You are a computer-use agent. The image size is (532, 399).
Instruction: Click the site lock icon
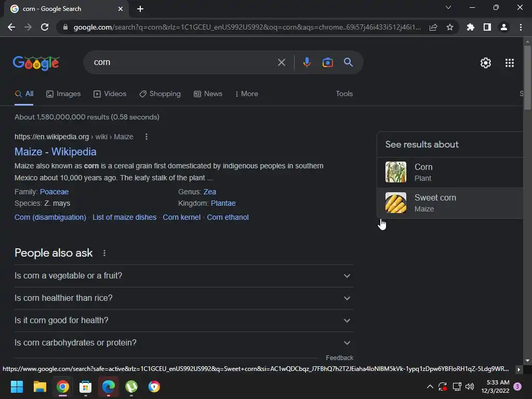[x=65, y=27]
